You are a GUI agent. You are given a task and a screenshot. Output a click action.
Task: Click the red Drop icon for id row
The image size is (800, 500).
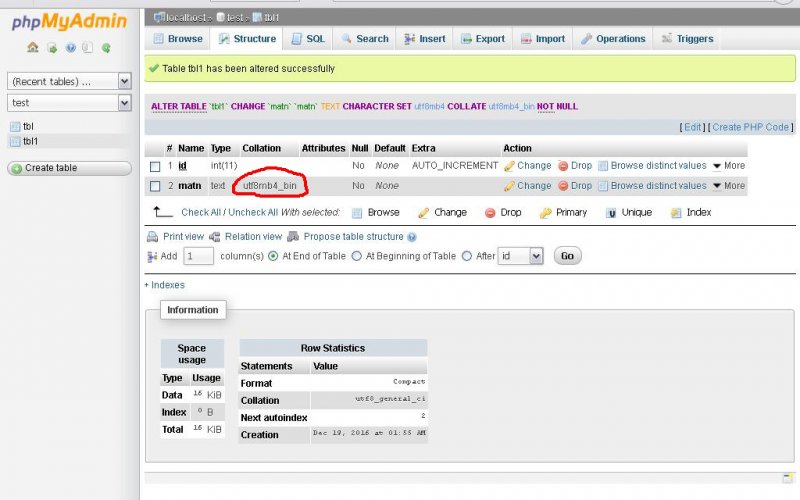coord(563,166)
